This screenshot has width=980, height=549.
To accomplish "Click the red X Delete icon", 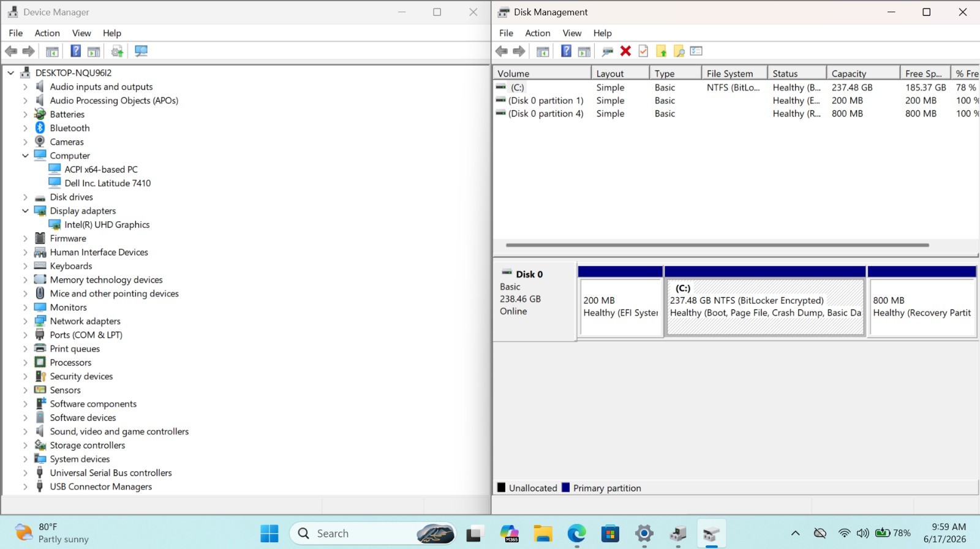I will (x=625, y=51).
